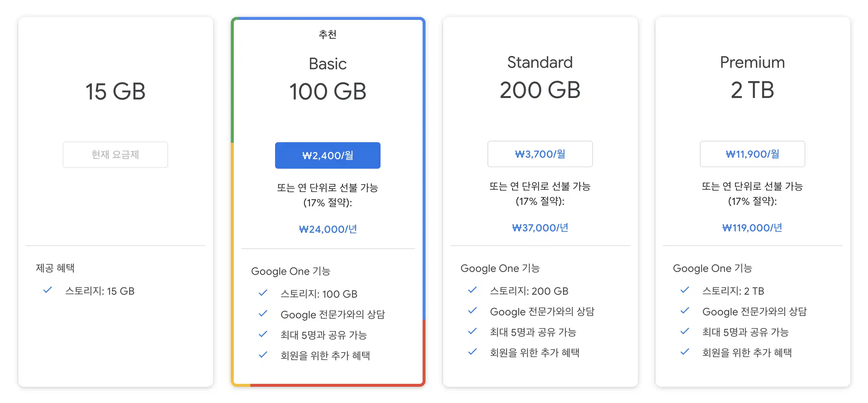
Task: Open the ₩37,000/년 Standard annual option
Action: tap(539, 228)
